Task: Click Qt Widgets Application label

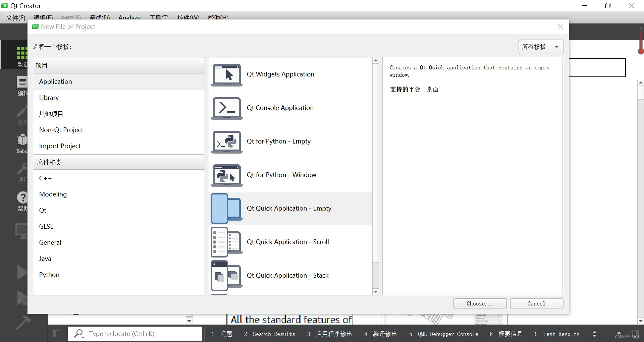Action: (280, 74)
